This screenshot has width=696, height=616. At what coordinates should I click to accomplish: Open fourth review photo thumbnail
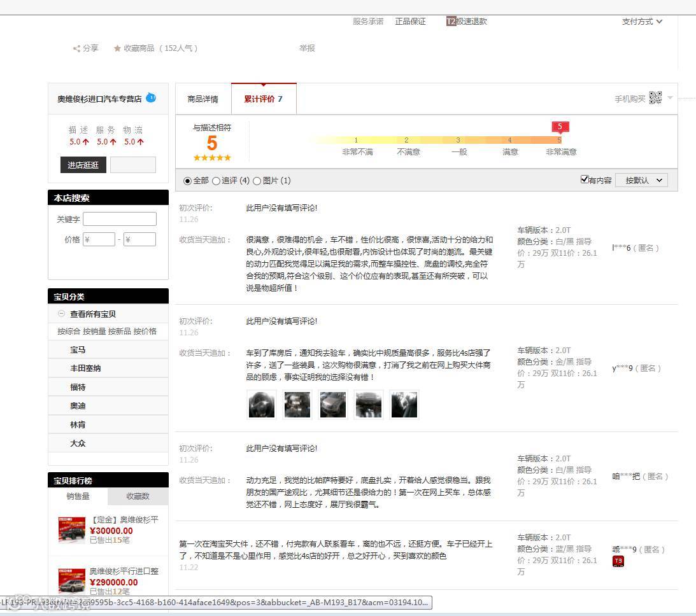tap(368, 405)
